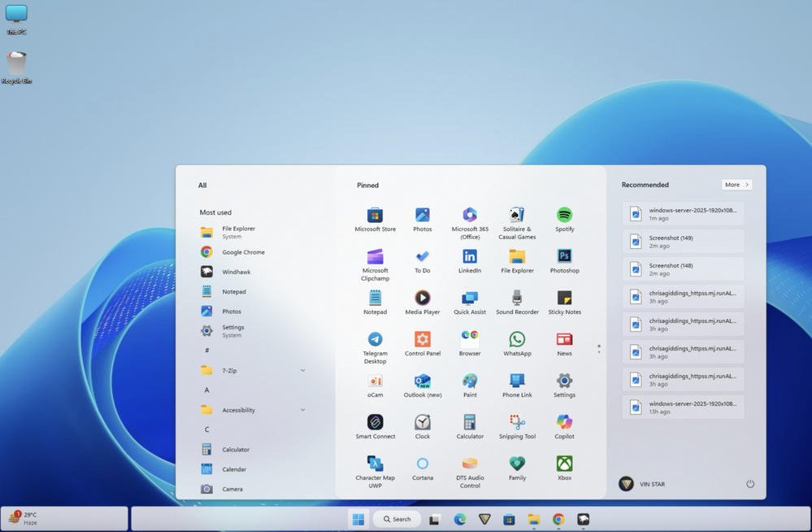
Task: Start Solitaire & Casual Games
Action: click(x=517, y=224)
